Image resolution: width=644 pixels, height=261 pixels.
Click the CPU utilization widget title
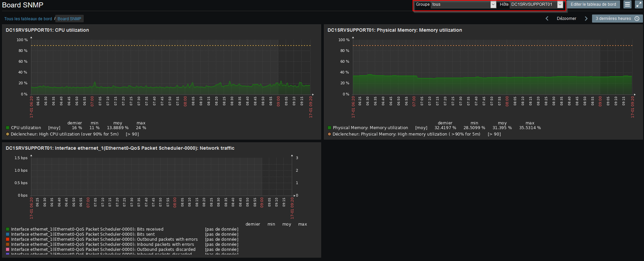click(47, 30)
